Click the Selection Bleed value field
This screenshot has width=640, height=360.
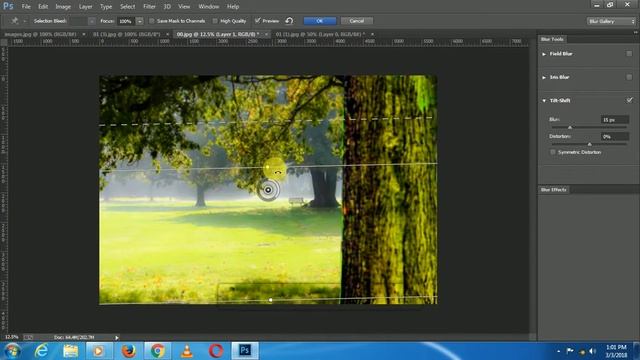coord(78,21)
